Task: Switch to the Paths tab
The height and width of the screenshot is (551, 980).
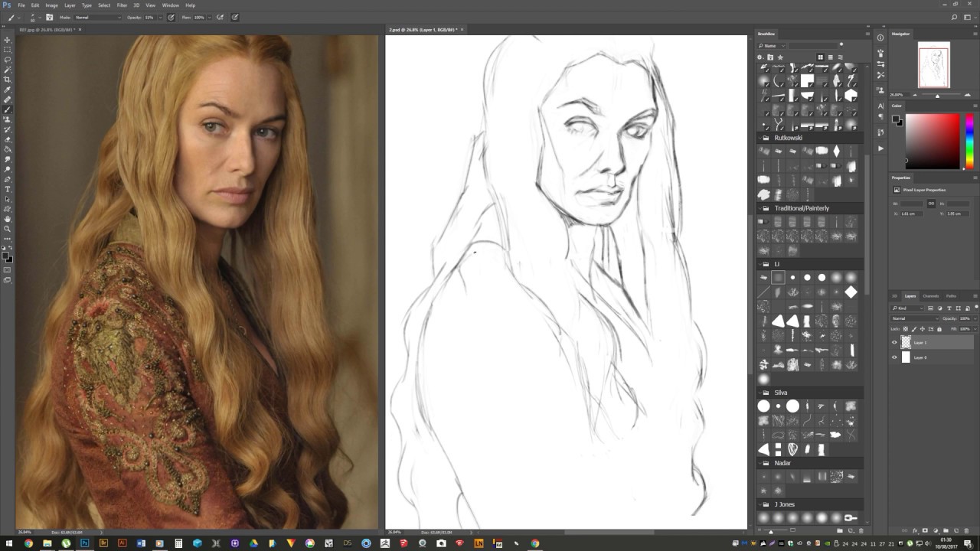Action: tap(951, 295)
